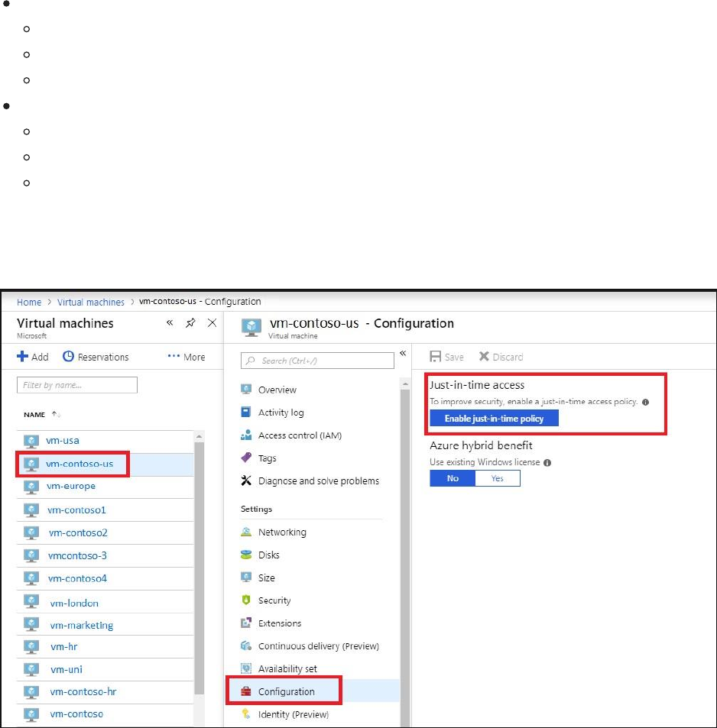Open vm-contoso1 virtual machine
Viewport: 717px width, 728px height.
click(76, 510)
